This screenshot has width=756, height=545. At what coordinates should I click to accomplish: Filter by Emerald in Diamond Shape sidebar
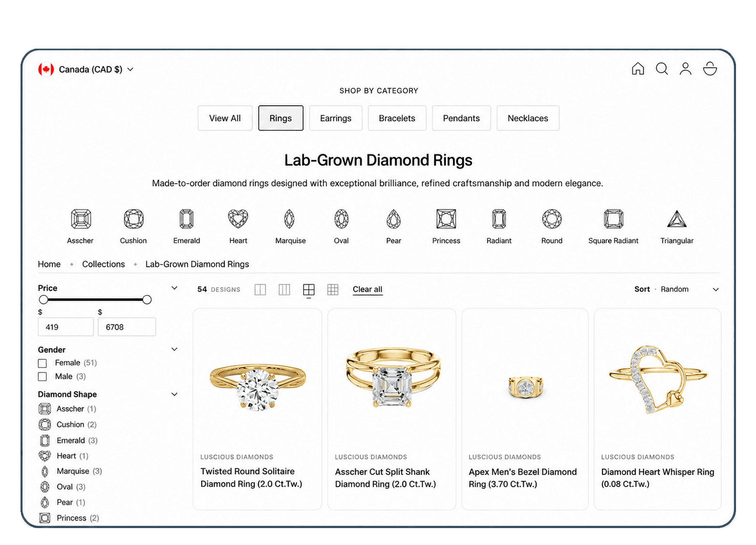(68, 441)
